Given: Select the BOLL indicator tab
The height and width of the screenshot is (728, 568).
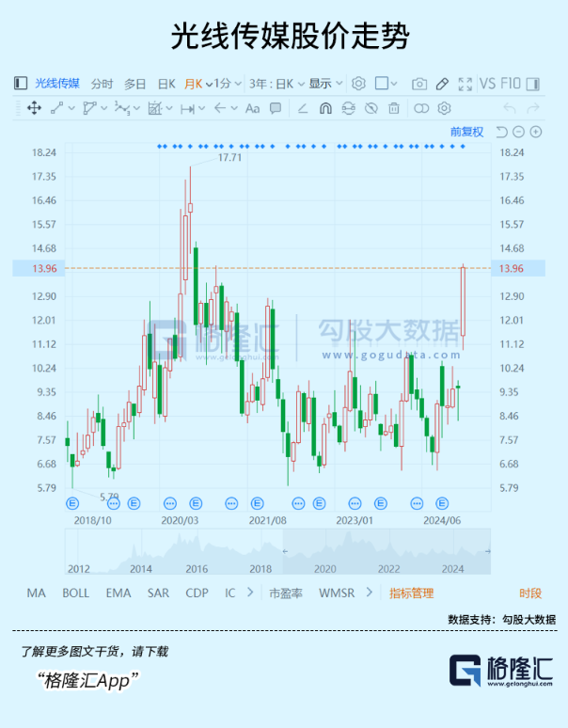Looking at the screenshot, I should [x=76, y=593].
